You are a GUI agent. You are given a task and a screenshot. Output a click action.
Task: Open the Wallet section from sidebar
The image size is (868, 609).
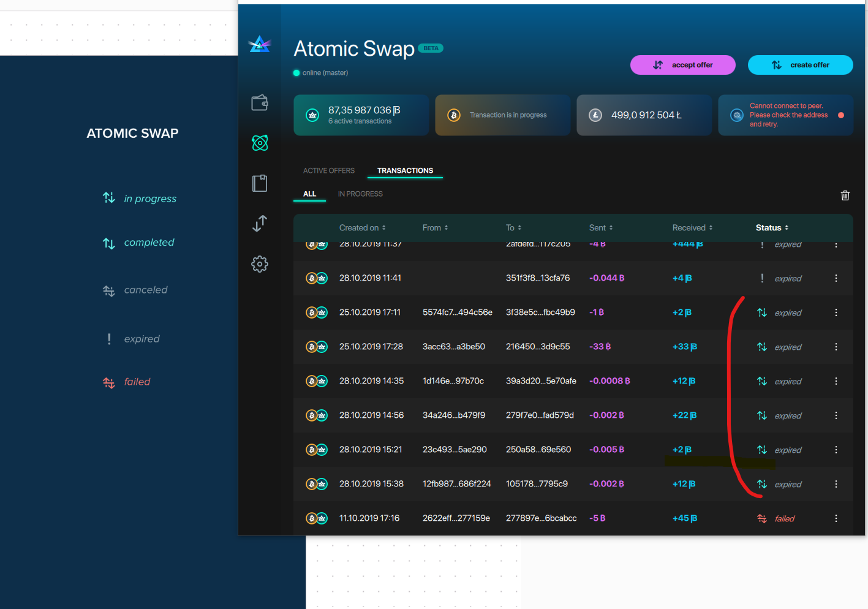click(260, 102)
